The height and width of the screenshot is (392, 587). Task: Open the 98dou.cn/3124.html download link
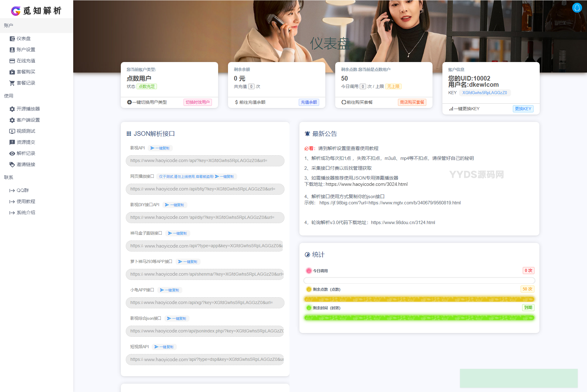tap(403, 223)
